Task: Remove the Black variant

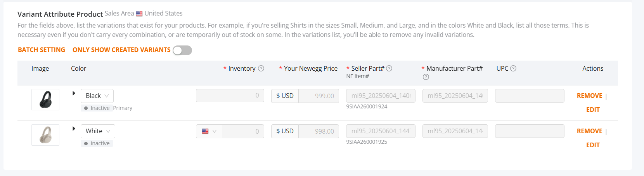Action: coord(589,96)
